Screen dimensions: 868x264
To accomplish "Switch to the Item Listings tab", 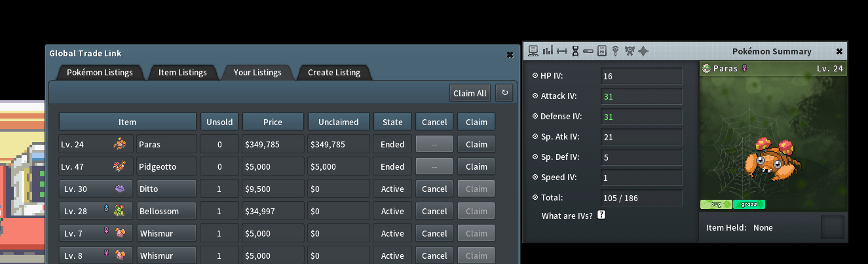I will (x=182, y=73).
